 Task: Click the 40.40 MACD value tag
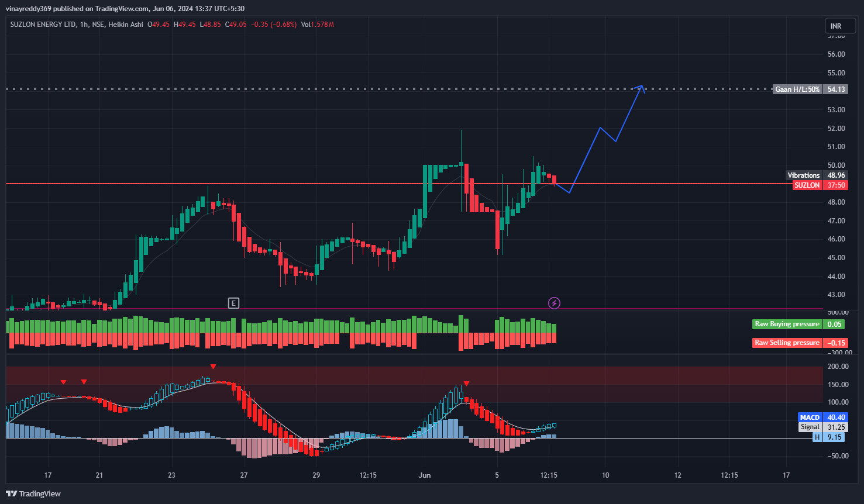(x=836, y=417)
